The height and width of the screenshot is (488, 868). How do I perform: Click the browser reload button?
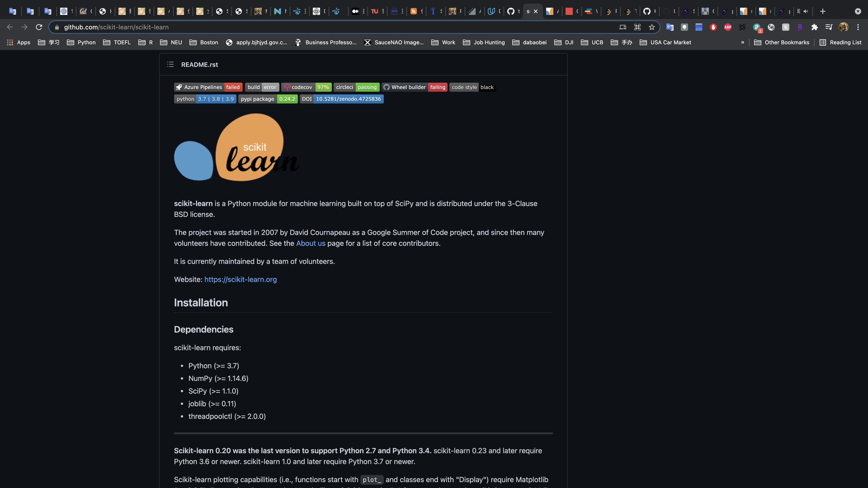point(39,27)
